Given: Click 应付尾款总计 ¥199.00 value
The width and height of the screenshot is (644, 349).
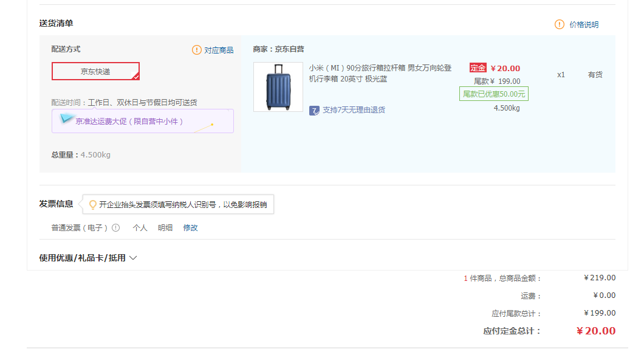Looking at the screenshot, I should point(600,313).
